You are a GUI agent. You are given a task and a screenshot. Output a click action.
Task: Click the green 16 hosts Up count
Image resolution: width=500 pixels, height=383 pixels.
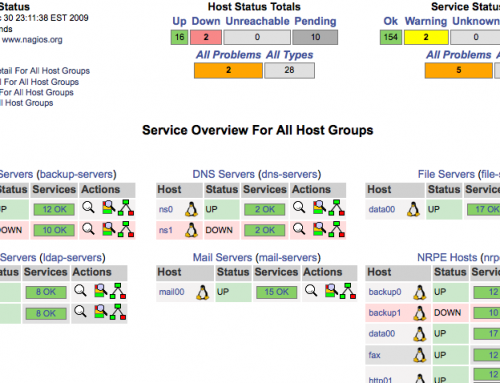179,37
